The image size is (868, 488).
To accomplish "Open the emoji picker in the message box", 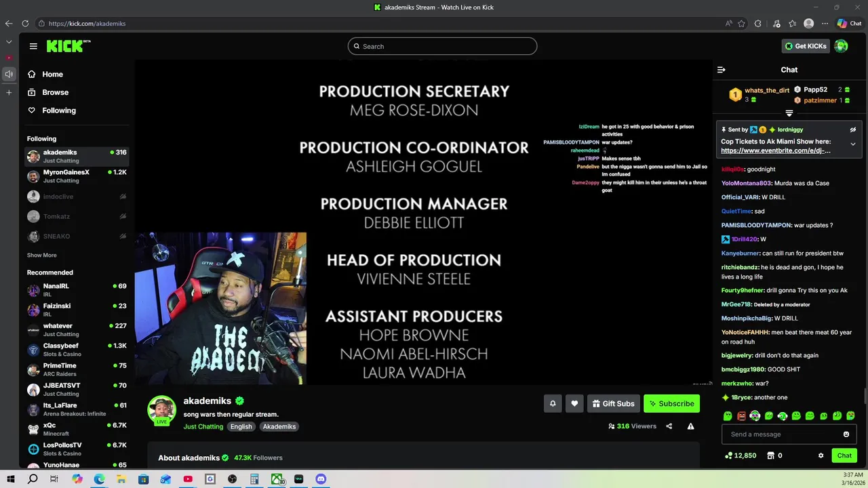I will (x=846, y=434).
